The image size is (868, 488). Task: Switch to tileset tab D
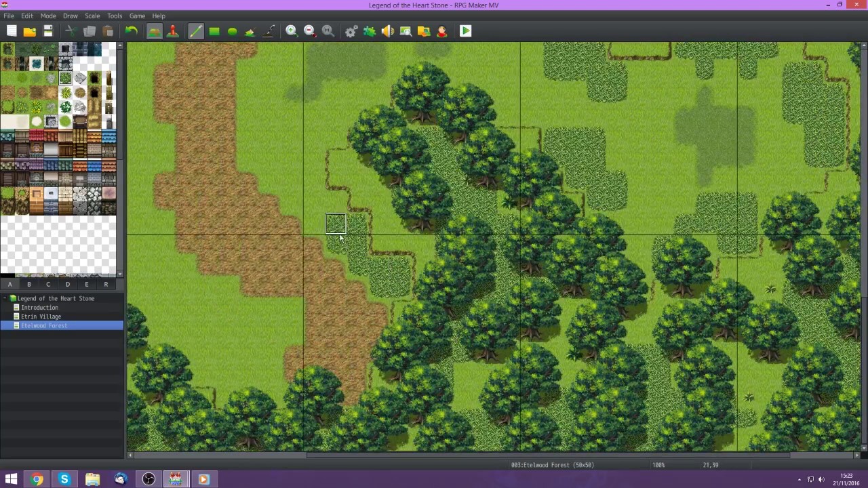click(68, 285)
